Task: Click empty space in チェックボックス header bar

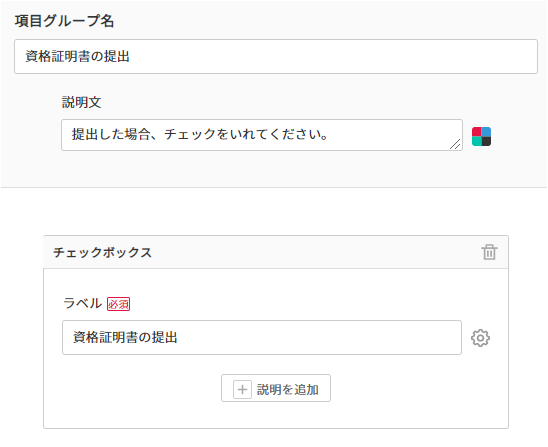Action: point(315,252)
